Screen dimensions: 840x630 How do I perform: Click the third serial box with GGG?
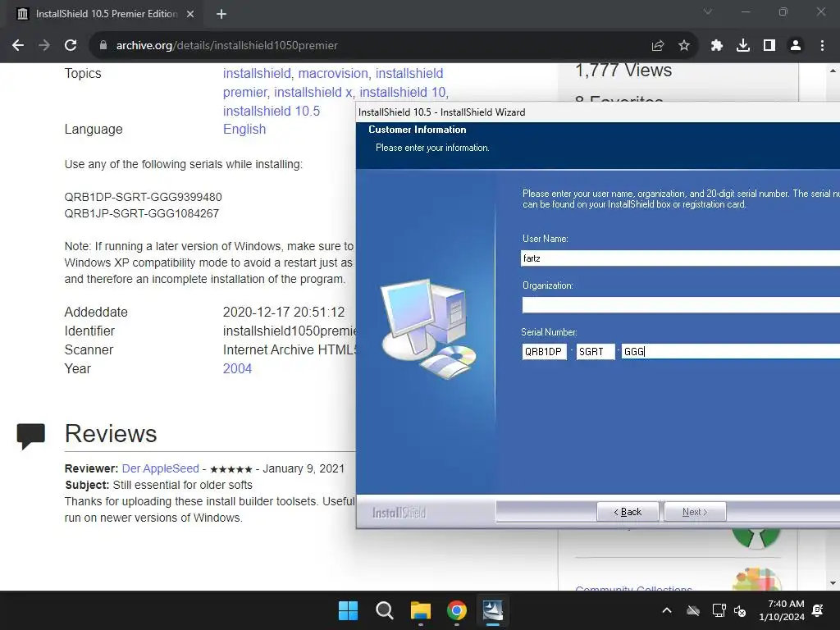(x=730, y=351)
